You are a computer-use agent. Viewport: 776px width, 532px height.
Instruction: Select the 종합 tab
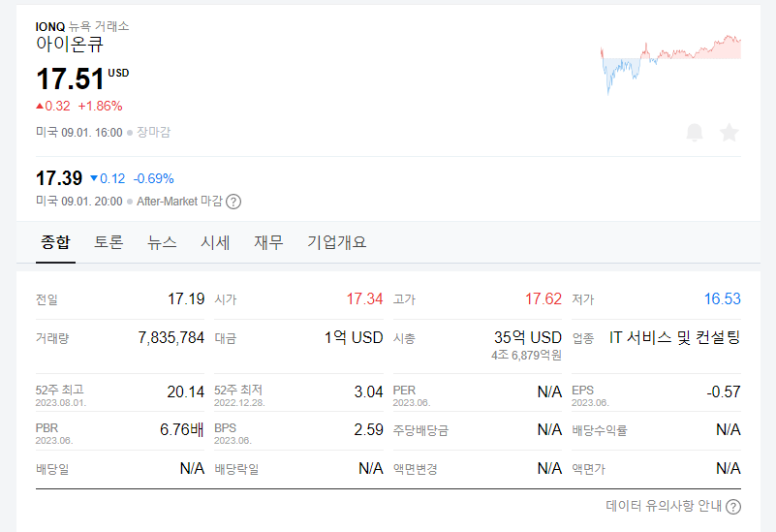(x=55, y=242)
